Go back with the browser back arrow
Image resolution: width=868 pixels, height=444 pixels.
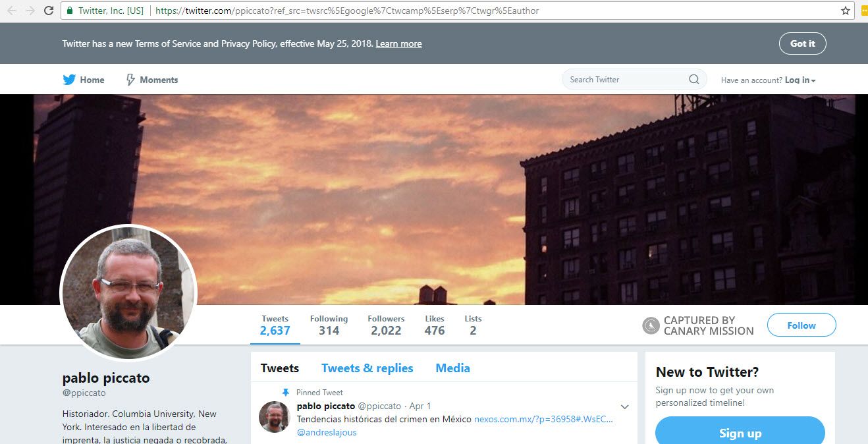pos(12,11)
